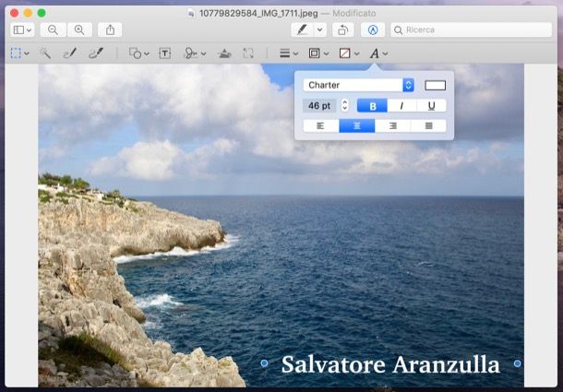The height and width of the screenshot is (392, 563).
Task: Select the highlight pen tool
Action: coord(303,30)
